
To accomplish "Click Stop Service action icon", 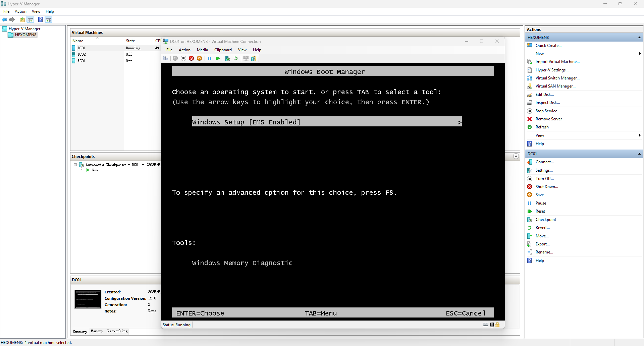I will pos(530,111).
